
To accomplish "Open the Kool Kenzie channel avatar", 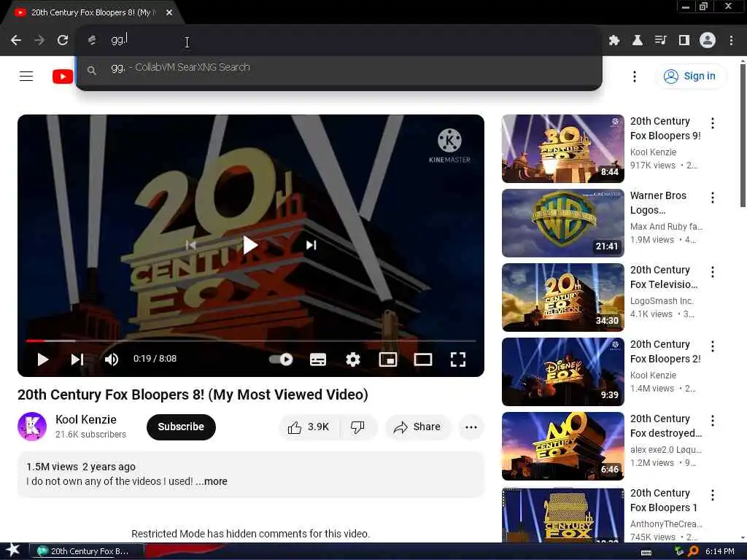I will pyautogui.click(x=32, y=426).
